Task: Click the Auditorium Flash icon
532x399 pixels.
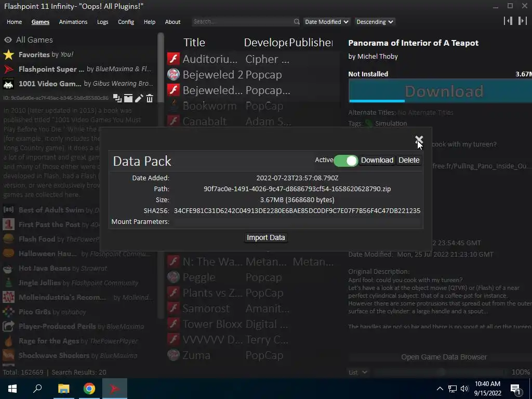Action: click(x=174, y=59)
